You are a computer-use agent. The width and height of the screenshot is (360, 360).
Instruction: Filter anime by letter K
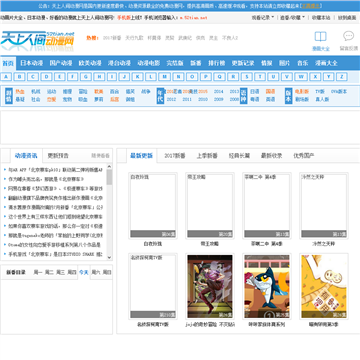pos(137,77)
